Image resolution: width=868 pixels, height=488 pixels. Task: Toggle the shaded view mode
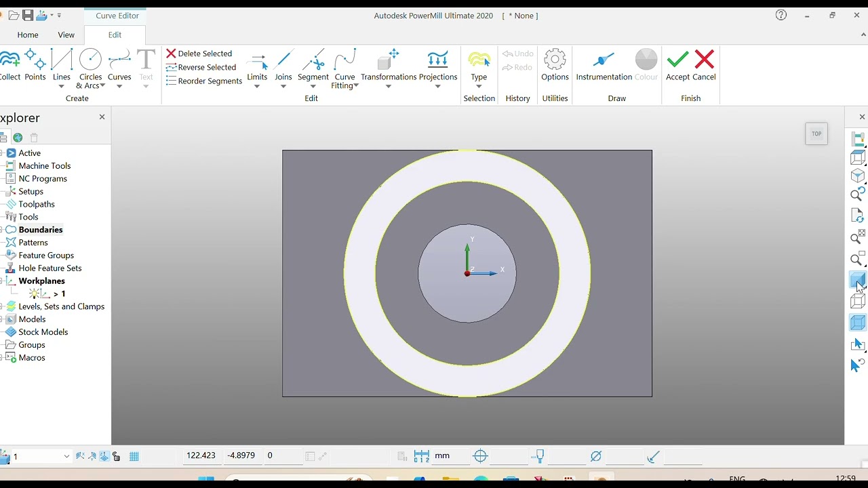(x=858, y=280)
